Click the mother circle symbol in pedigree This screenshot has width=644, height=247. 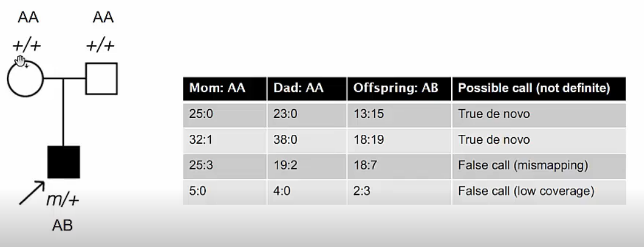tap(24, 78)
